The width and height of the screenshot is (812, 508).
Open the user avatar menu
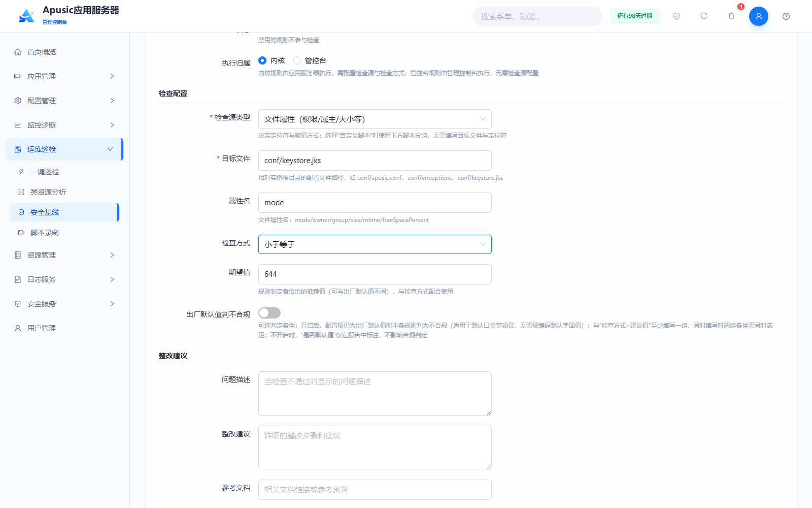click(x=759, y=16)
